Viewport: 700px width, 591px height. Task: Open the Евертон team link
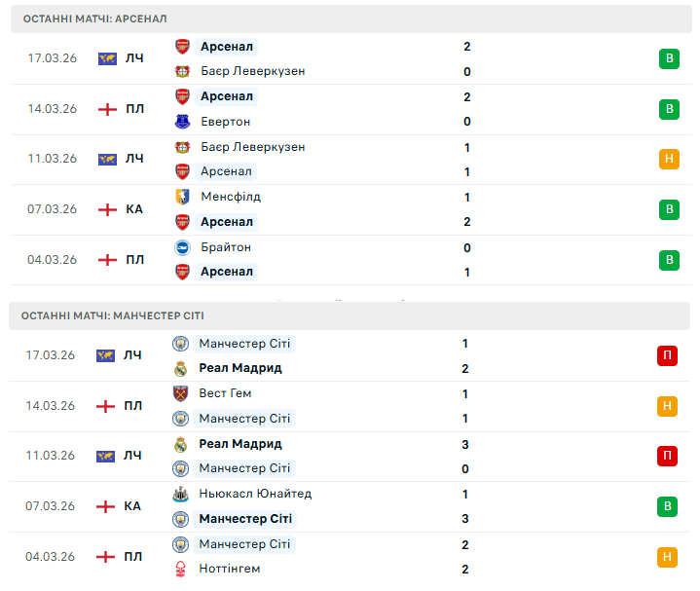click(x=225, y=122)
